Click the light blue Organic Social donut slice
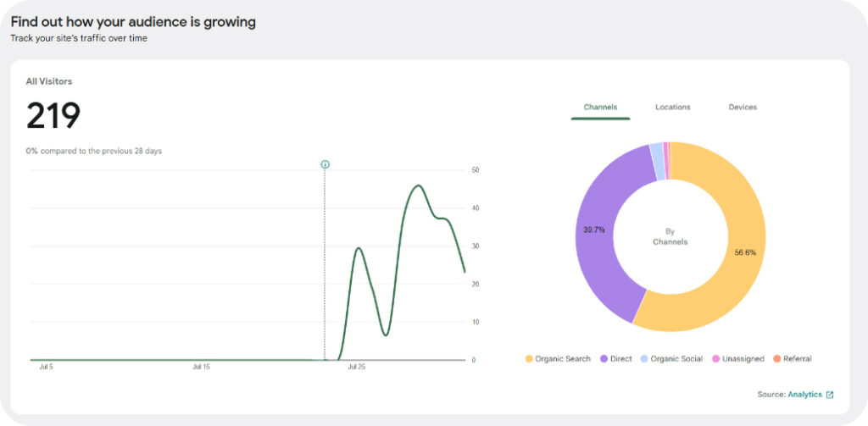This screenshot has width=868, height=426. 656,150
